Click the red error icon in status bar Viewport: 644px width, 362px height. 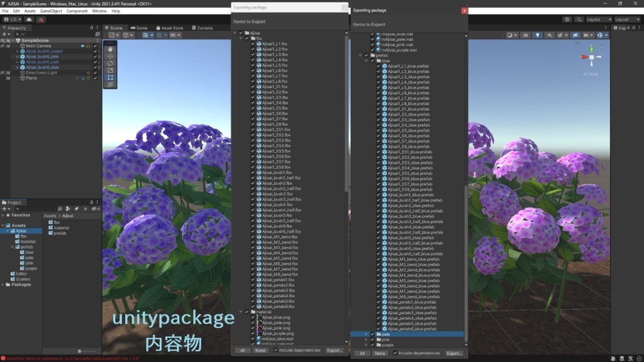tap(3, 359)
